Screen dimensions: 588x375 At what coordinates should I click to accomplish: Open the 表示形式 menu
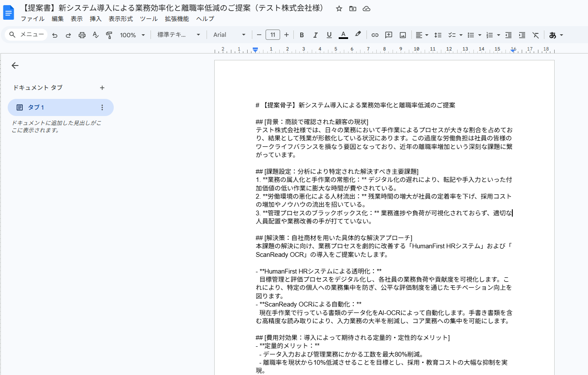tap(121, 19)
